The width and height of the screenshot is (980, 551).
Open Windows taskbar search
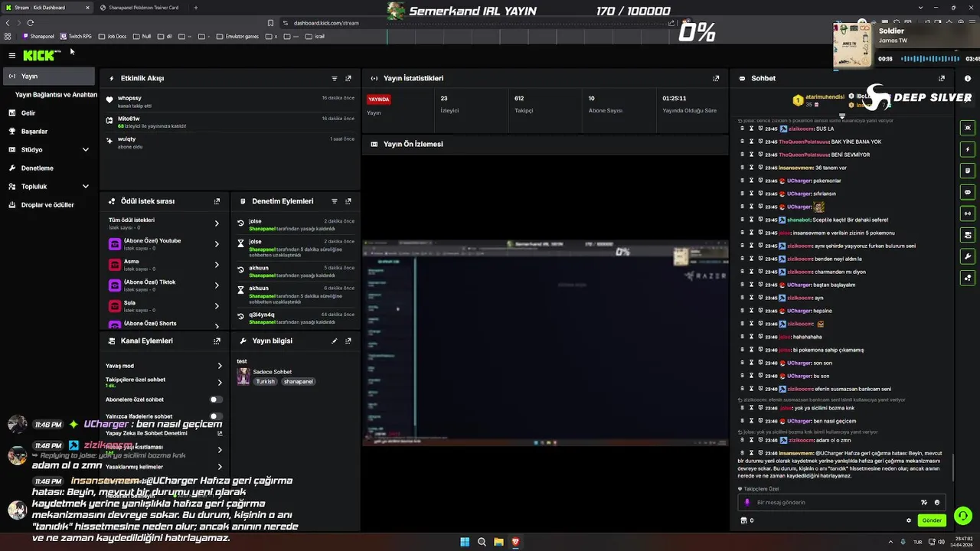[x=482, y=542]
